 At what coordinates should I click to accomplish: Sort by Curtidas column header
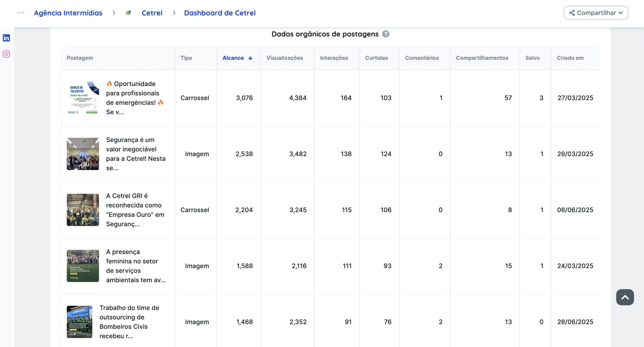click(376, 58)
